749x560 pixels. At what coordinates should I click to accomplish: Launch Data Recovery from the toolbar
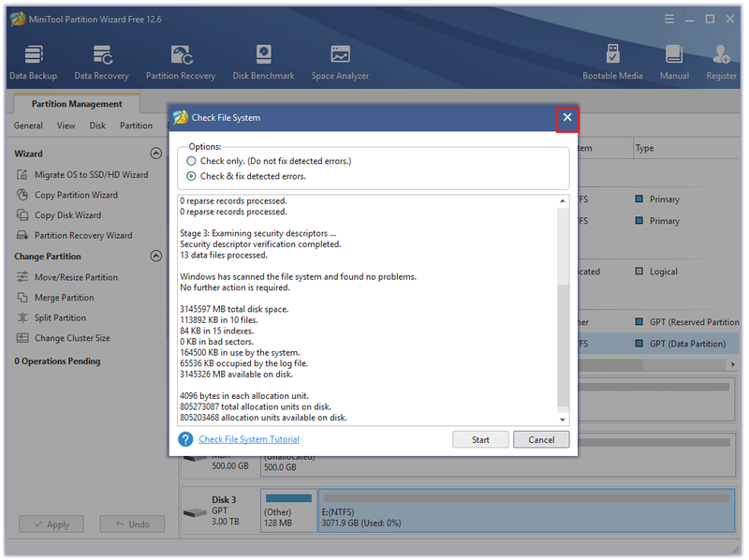coord(102,63)
